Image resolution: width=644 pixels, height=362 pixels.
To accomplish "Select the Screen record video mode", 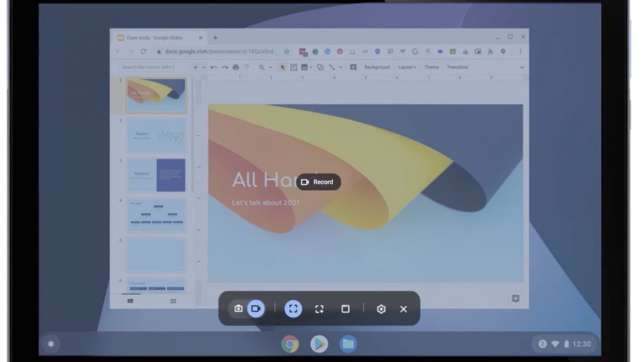I will [x=256, y=309].
